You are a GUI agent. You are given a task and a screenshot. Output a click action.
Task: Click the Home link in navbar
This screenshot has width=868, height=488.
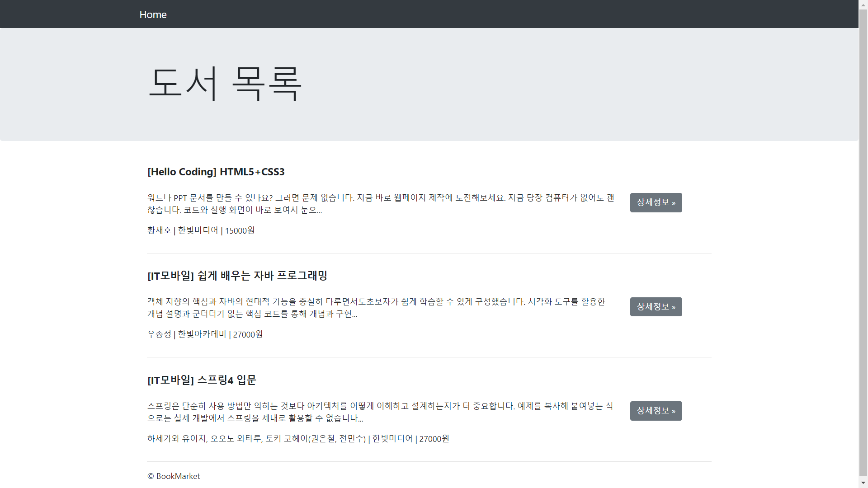(x=153, y=14)
